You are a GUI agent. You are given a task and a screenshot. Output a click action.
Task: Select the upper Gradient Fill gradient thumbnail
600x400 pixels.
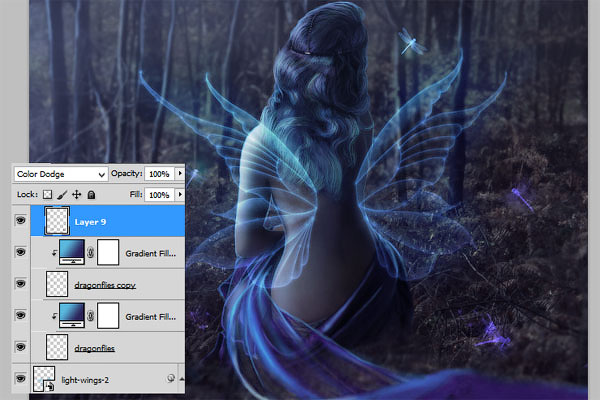[x=72, y=252]
